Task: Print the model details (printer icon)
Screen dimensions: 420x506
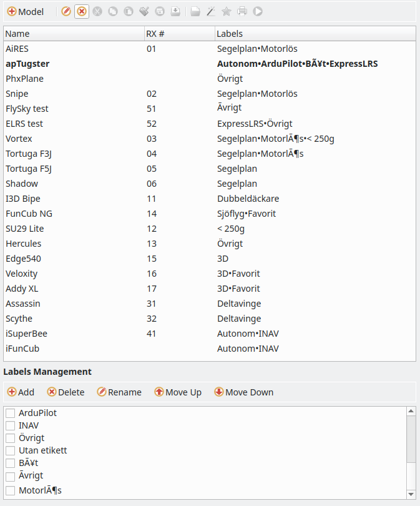Action: pyautogui.click(x=242, y=11)
